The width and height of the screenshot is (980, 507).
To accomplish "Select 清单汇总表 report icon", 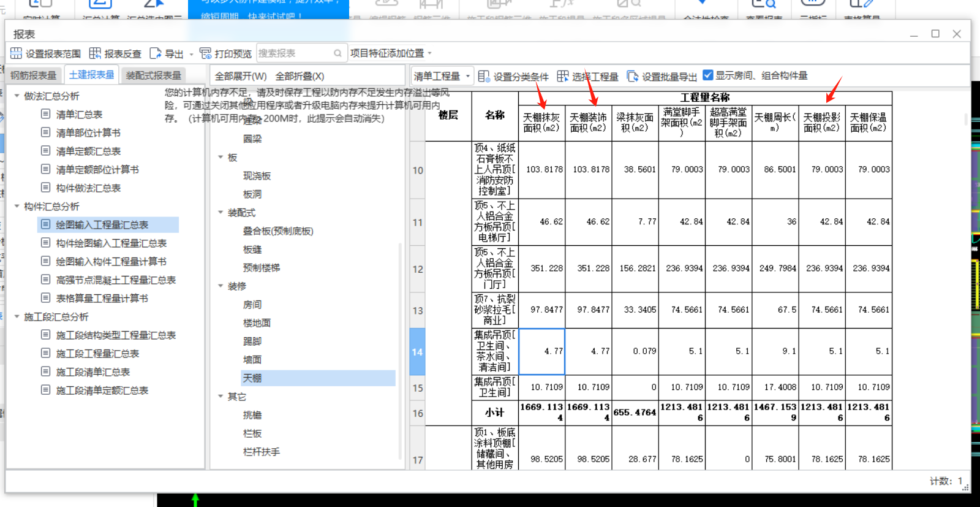I will point(45,114).
